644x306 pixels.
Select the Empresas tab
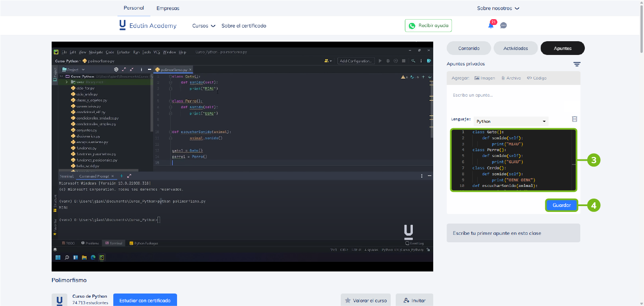point(168,8)
